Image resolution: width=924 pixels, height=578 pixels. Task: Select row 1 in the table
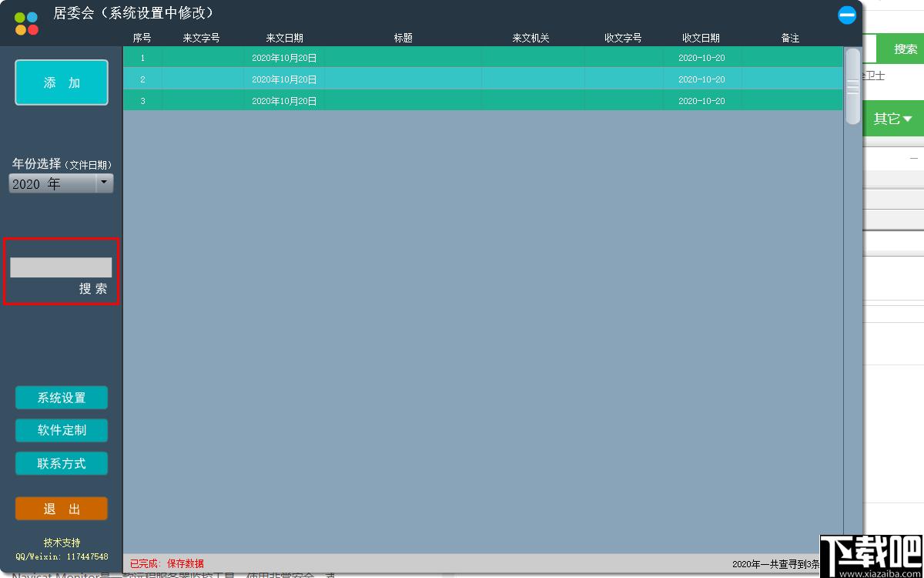(483, 58)
